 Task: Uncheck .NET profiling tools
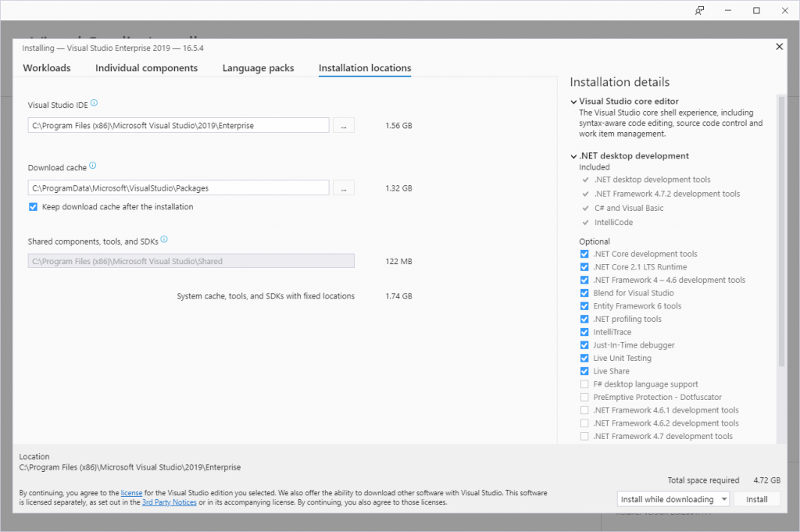pos(584,320)
